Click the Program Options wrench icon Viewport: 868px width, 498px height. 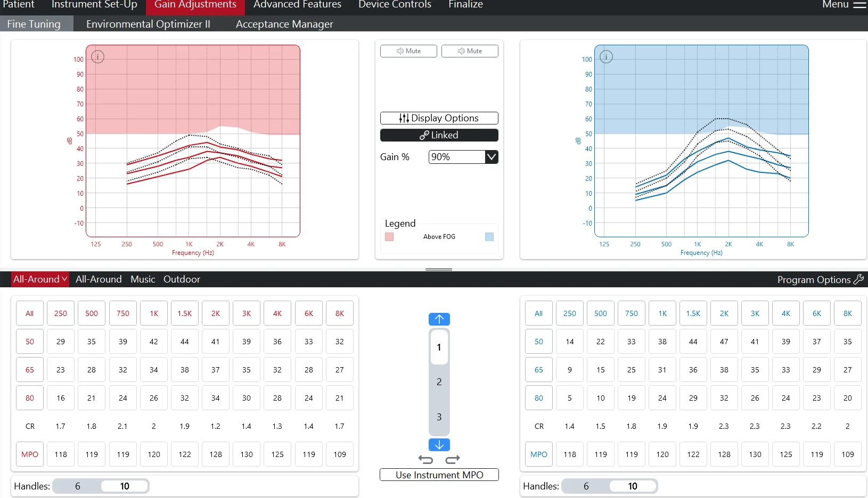tap(858, 279)
